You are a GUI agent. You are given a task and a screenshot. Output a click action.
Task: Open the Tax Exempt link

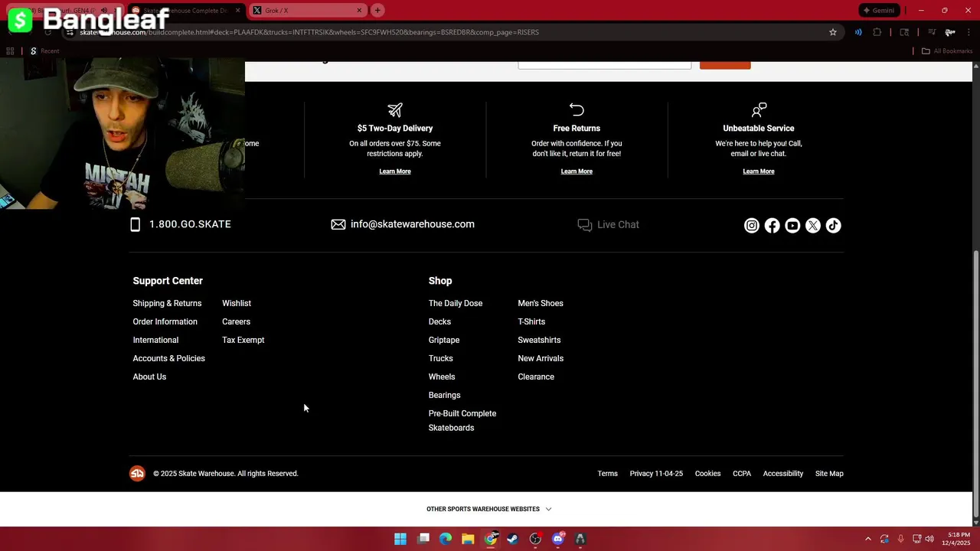[x=243, y=341]
